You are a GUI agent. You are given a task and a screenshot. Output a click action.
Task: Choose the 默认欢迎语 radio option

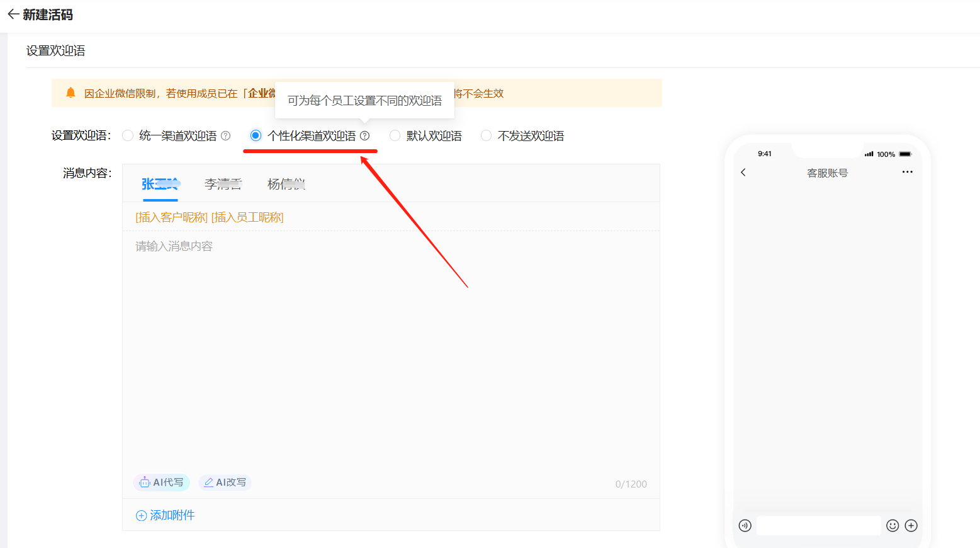tap(395, 135)
